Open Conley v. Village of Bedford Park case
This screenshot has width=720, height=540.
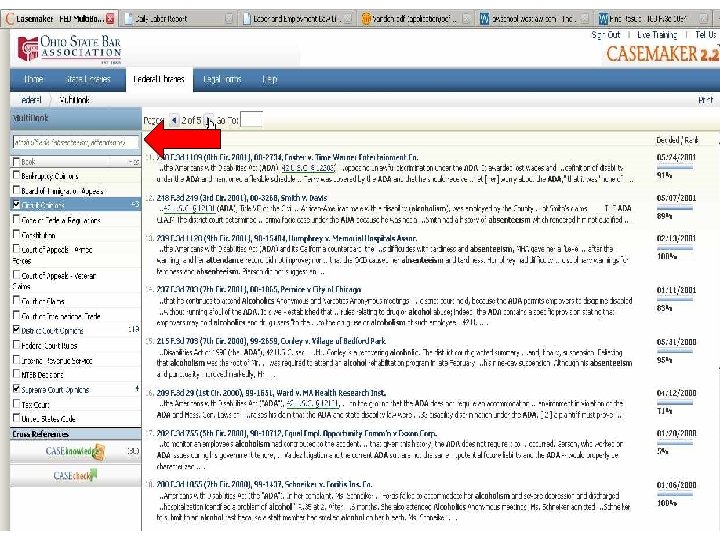coord(271,341)
